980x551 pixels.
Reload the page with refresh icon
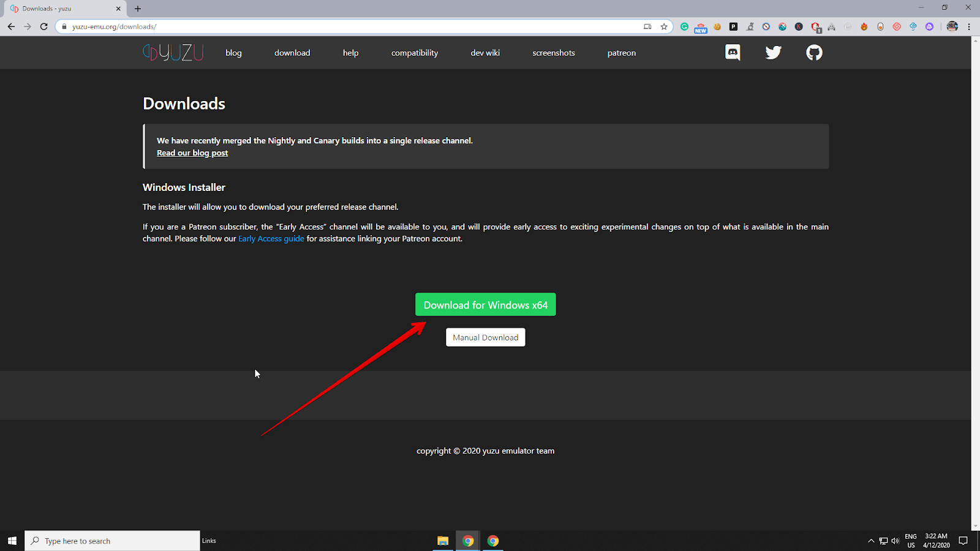pyautogui.click(x=44, y=26)
